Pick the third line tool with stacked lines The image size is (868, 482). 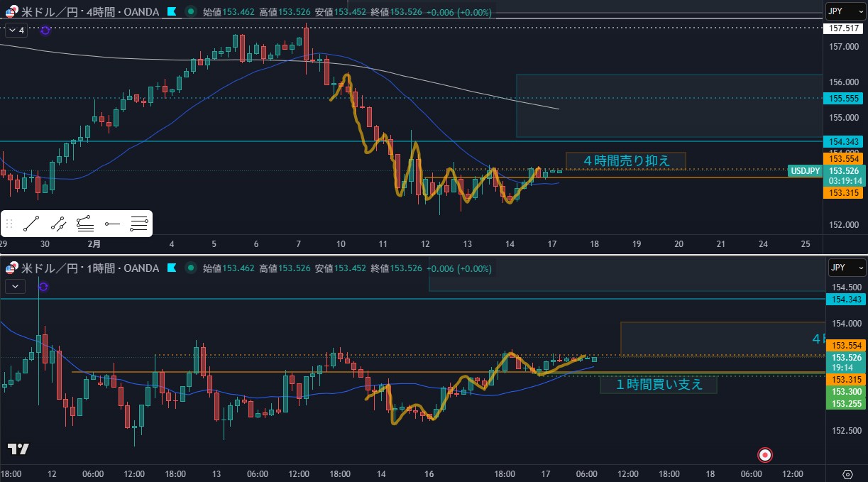(85, 225)
